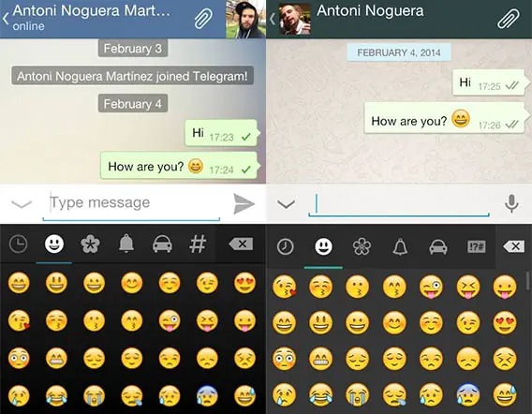The height and width of the screenshot is (414, 532).
Task: Insert tears-of-joy emoji in Telegram keyboard
Action: 56,395
